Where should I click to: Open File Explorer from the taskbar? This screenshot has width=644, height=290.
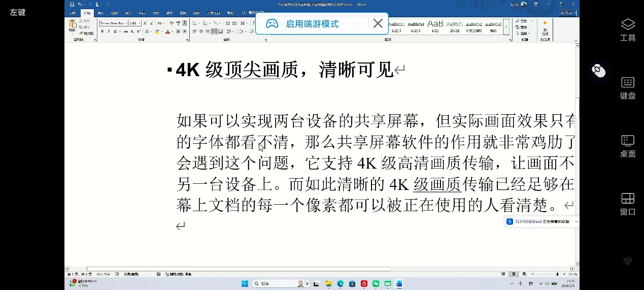coord(328,284)
